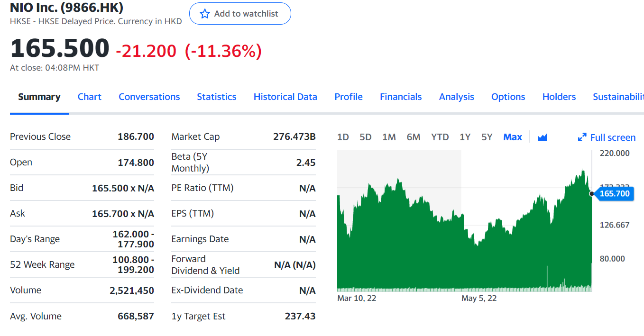Select the YTD chart range
This screenshot has width=644, height=336.
(x=440, y=136)
